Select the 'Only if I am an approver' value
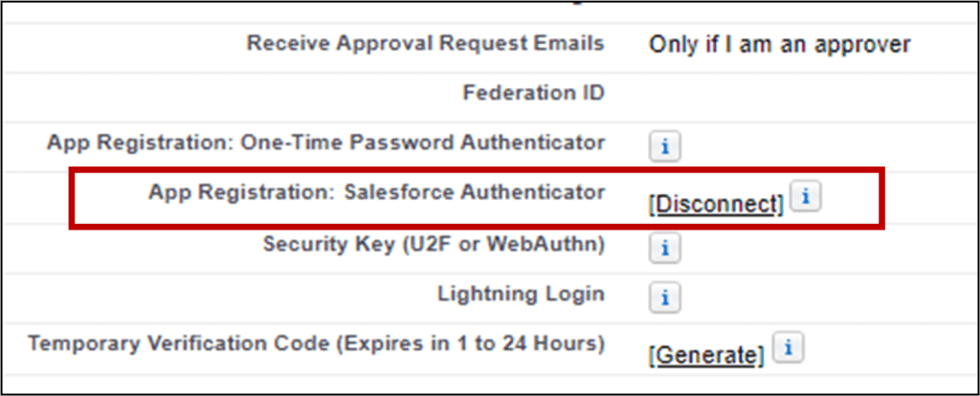Viewport: 980px width, 396px height. [x=779, y=45]
